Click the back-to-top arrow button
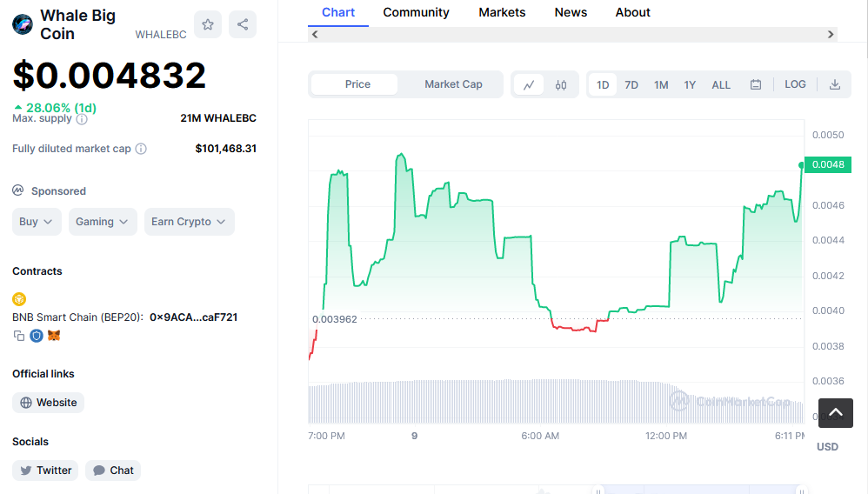The image size is (868, 494). coord(836,412)
